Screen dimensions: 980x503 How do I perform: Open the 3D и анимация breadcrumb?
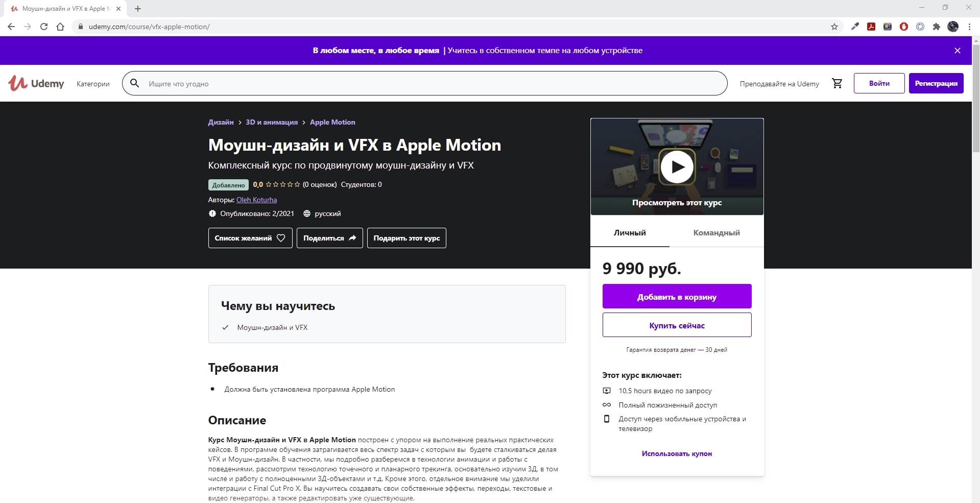(x=272, y=122)
